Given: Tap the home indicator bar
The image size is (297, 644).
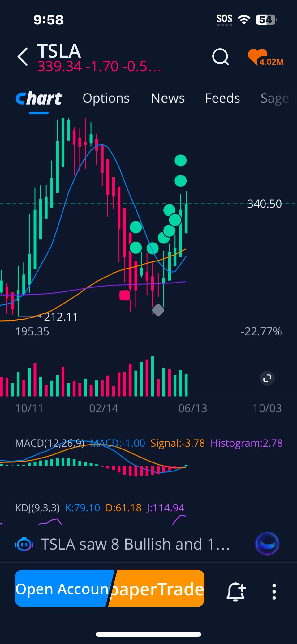Looking at the screenshot, I should 148,634.
